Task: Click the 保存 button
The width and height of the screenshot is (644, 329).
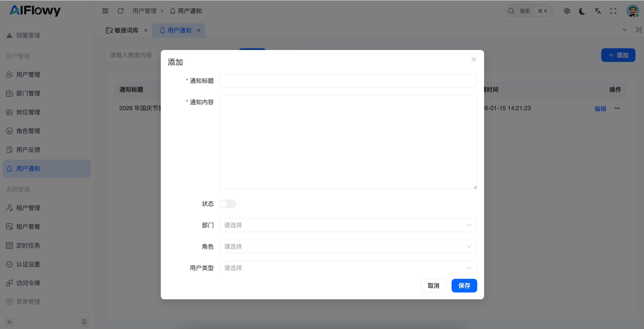Action: click(x=464, y=285)
